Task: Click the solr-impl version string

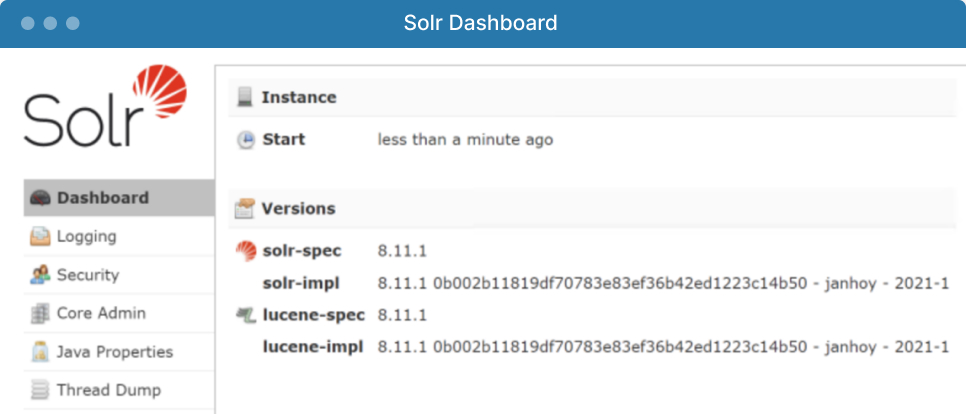Action: [x=664, y=283]
